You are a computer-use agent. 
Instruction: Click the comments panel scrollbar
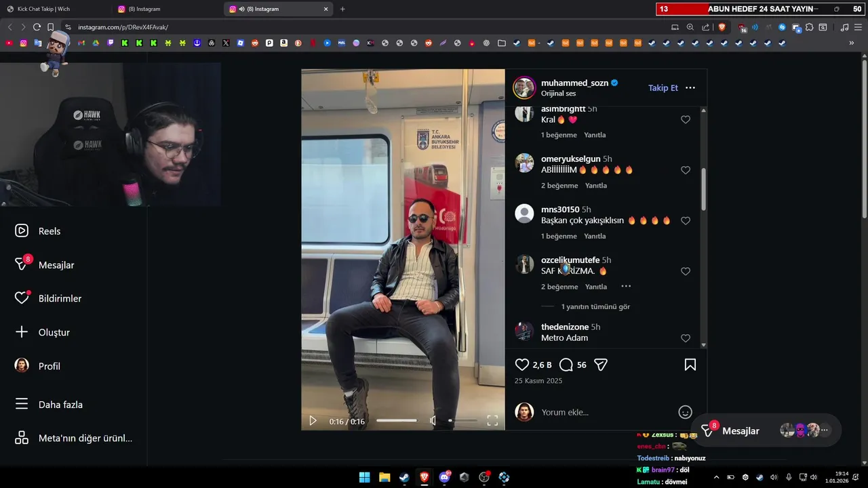[703, 189]
